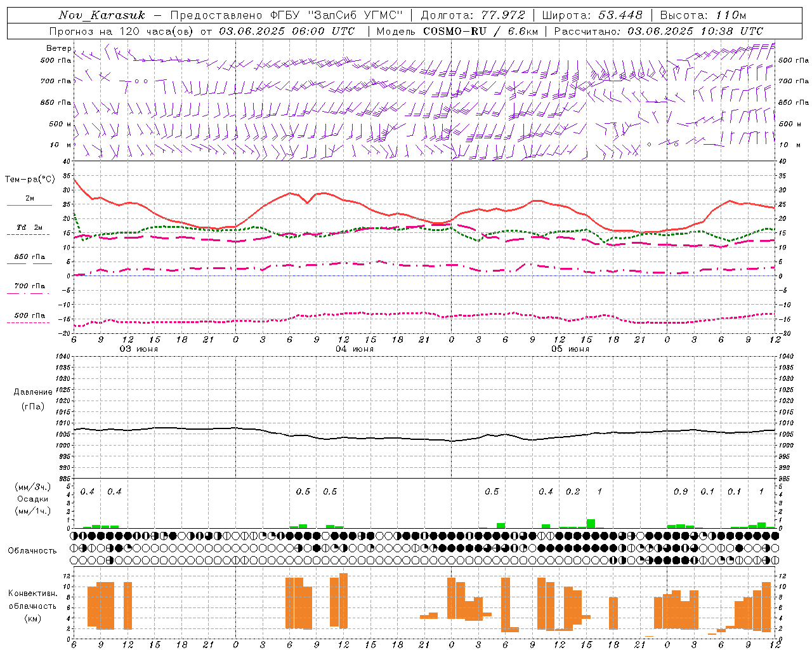Click the '10 м' wind level label on right
812x650 pixels.
click(789, 145)
